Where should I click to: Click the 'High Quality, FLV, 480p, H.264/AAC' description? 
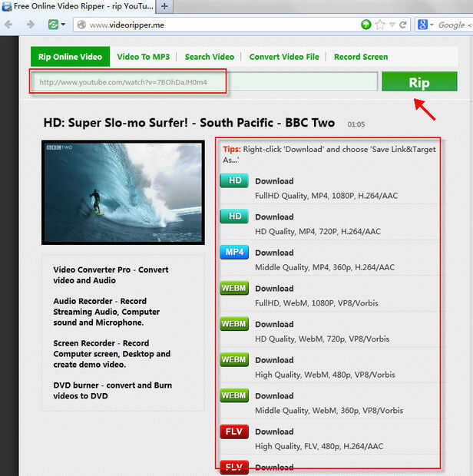pyautogui.click(x=319, y=447)
